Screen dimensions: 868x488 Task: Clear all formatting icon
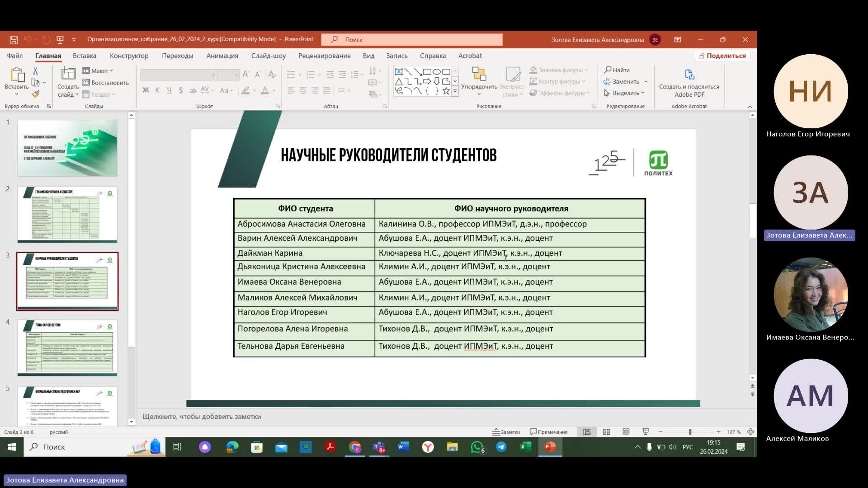coord(272,74)
